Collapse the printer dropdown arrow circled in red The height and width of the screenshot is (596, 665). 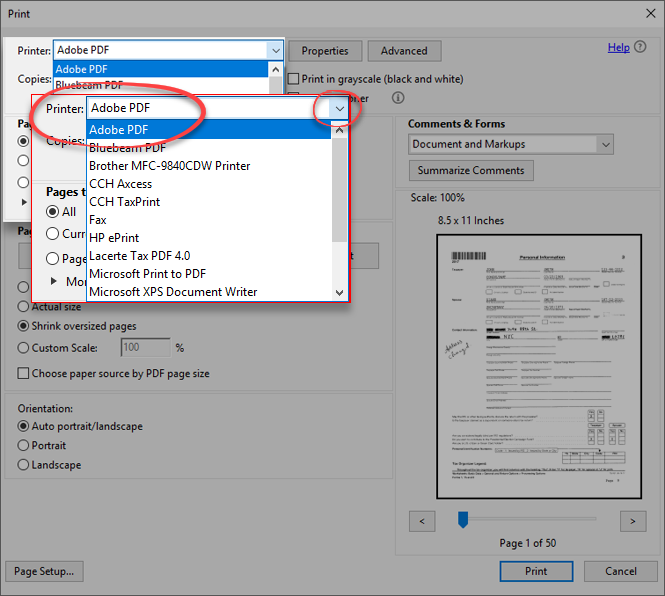pos(340,108)
